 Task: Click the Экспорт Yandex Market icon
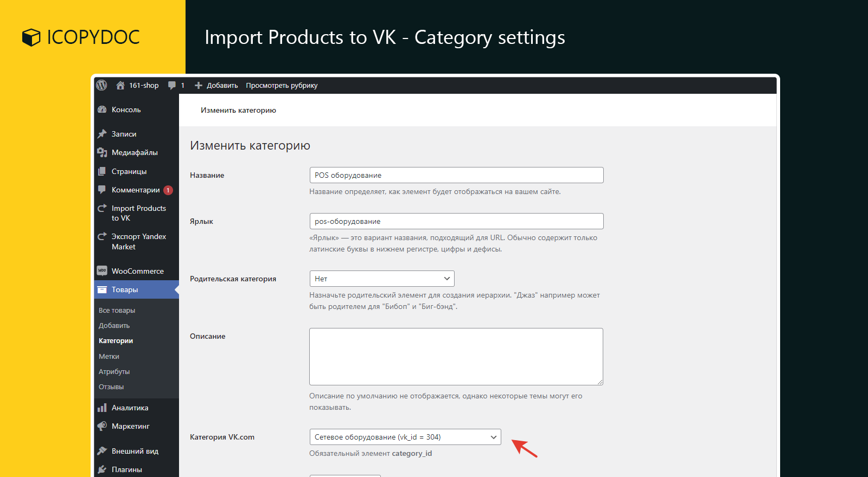click(102, 236)
